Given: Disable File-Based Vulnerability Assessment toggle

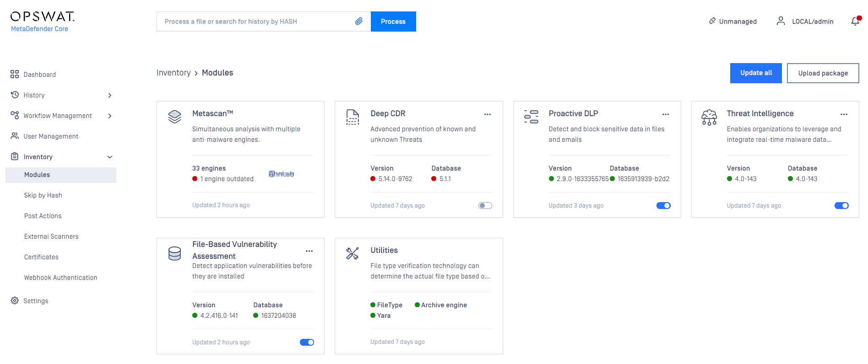Looking at the screenshot, I should point(307,342).
